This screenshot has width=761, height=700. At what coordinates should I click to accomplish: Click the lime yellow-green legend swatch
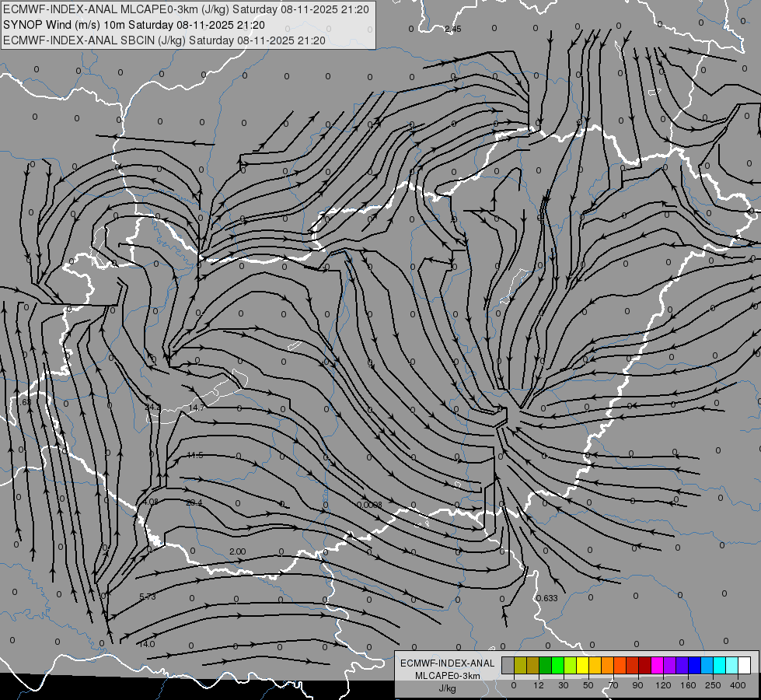(571, 665)
